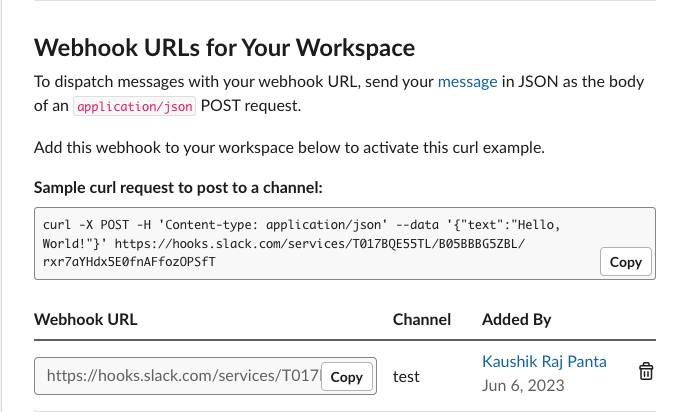Select the "test" channel name
Viewport: 688px width, 412px height.
tap(406, 377)
